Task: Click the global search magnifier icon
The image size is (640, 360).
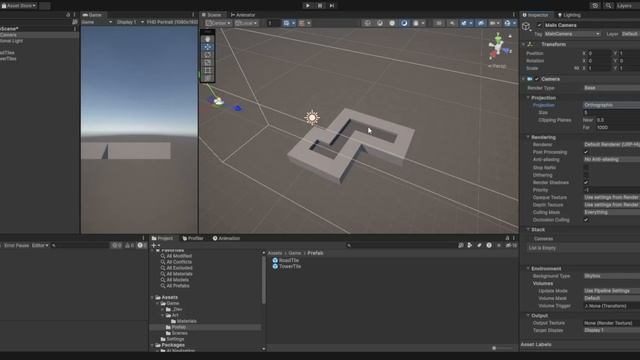Action: coord(608,6)
